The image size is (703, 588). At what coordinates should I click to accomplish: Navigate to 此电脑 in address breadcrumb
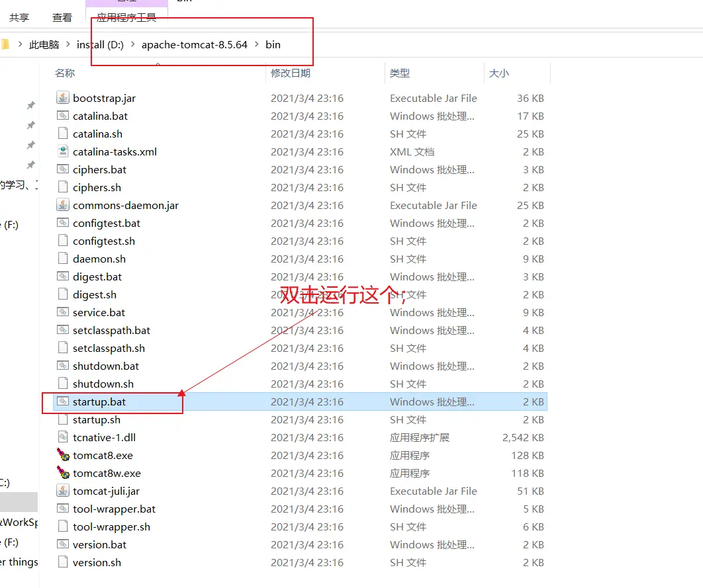(x=44, y=45)
